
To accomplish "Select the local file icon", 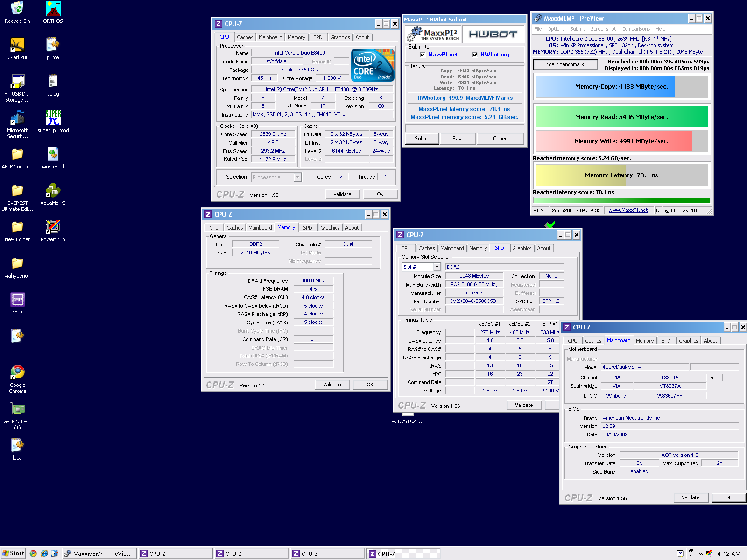I will coord(17,449).
